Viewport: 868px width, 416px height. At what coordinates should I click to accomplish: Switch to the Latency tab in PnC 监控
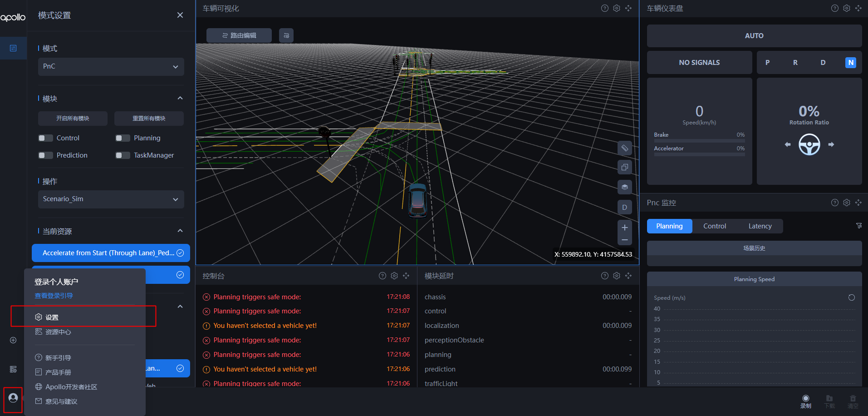click(x=760, y=226)
